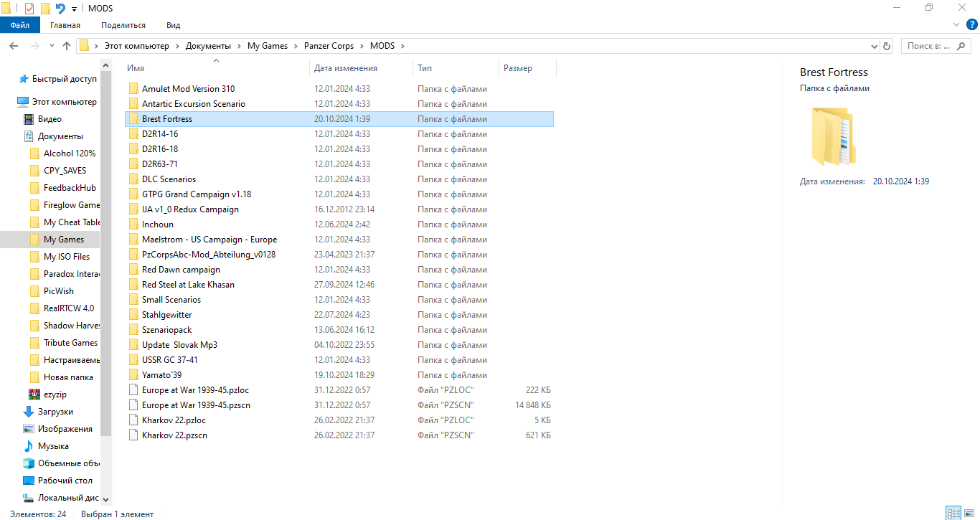Click Panzer Corps in breadcrumb path
The width and height of the screenshot is (980, 520).
click(329, 46)
